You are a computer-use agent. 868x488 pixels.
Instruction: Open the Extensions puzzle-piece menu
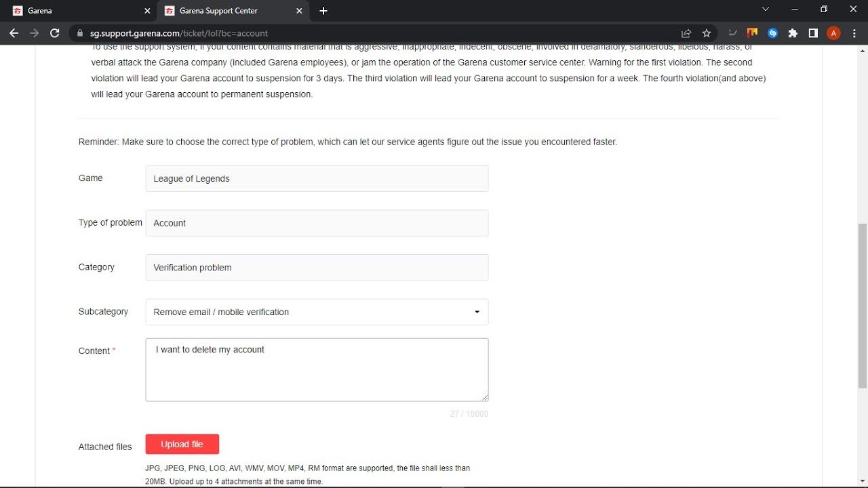point(793,33)
